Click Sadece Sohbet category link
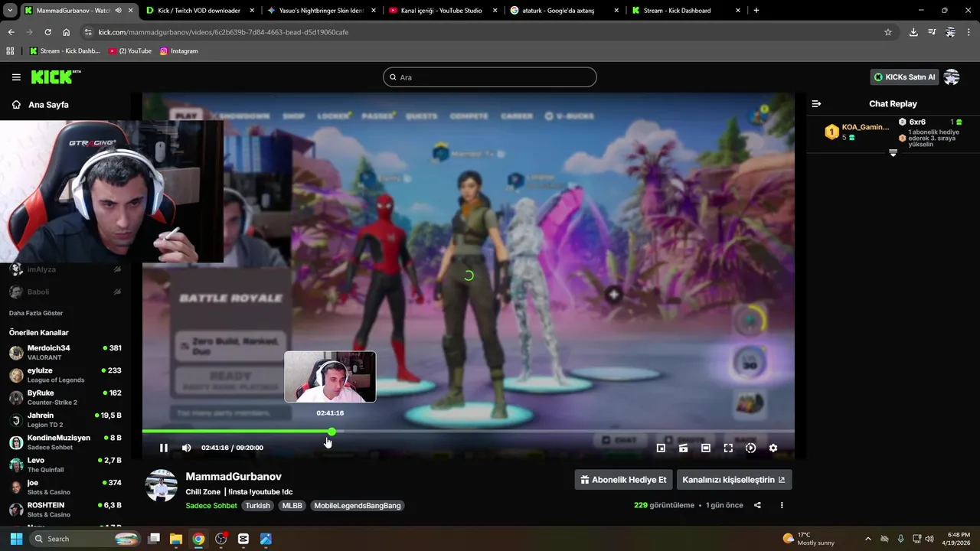Screen dimensions: 980x551 pyautogui.click(x=211, y=506)
